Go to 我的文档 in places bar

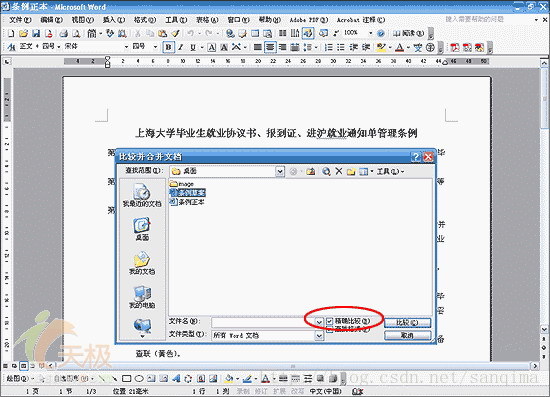click(142, 263)
